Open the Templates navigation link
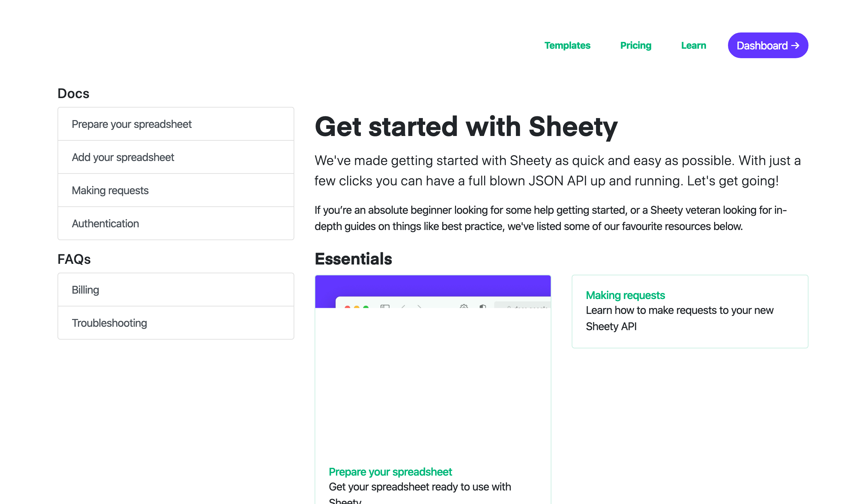 567,45
